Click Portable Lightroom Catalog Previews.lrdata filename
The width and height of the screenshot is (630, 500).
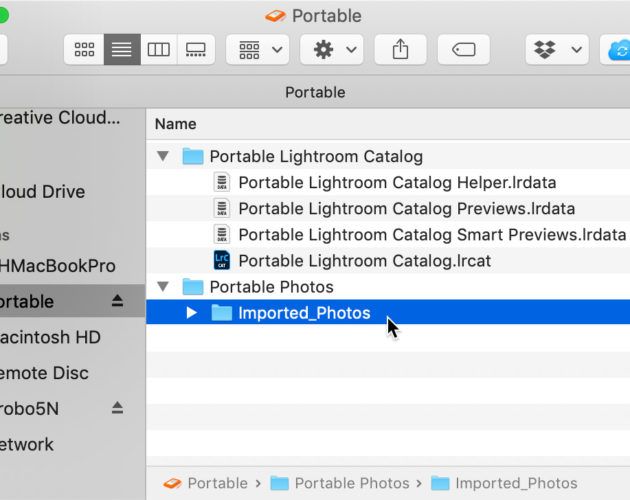point(407,209)
